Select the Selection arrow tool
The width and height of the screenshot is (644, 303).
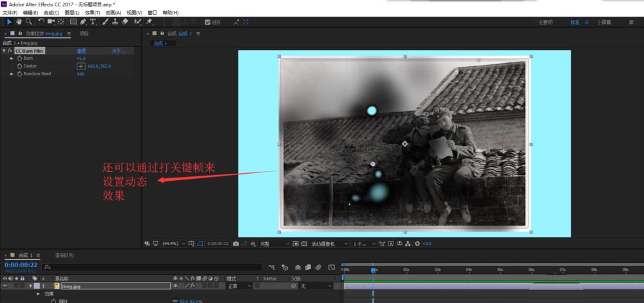tap(10, 22)
